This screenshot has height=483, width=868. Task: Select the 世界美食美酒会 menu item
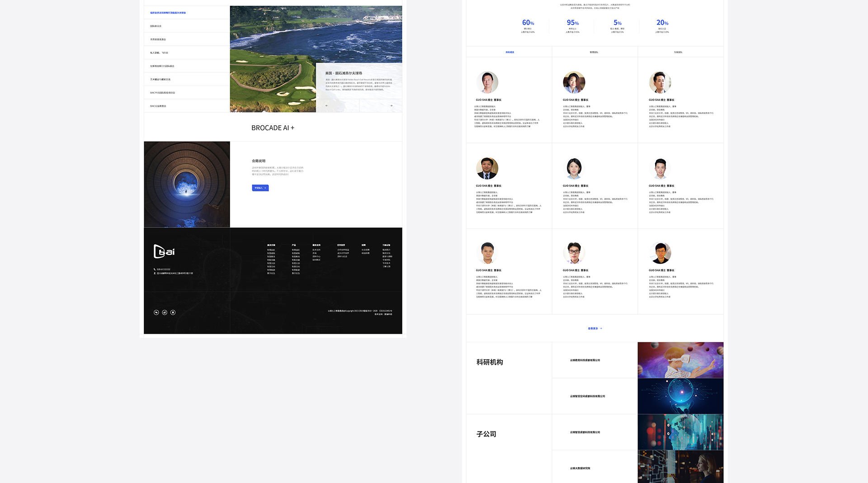[158, 40]
